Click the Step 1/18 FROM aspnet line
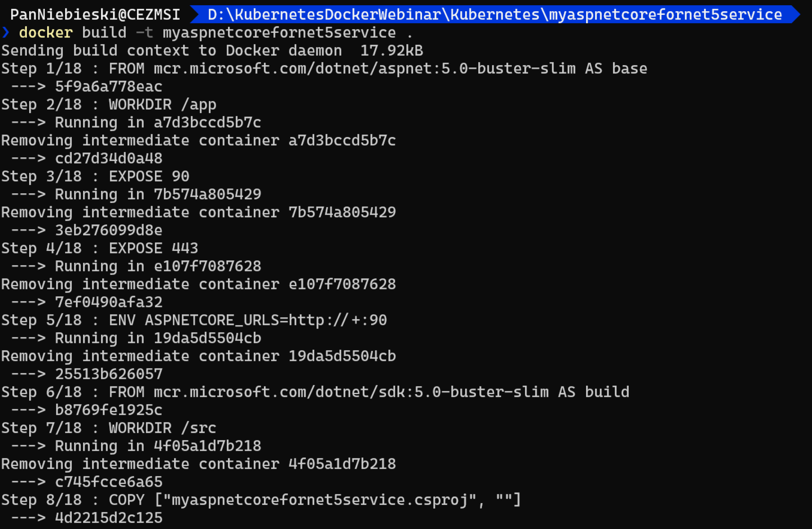 (x=324, y=69)
